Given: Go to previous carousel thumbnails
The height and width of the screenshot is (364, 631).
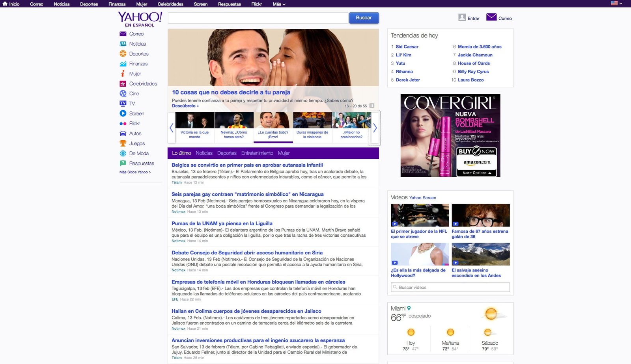Looking at the screenshot, I should pyautogui.click(x=171, y=128).
